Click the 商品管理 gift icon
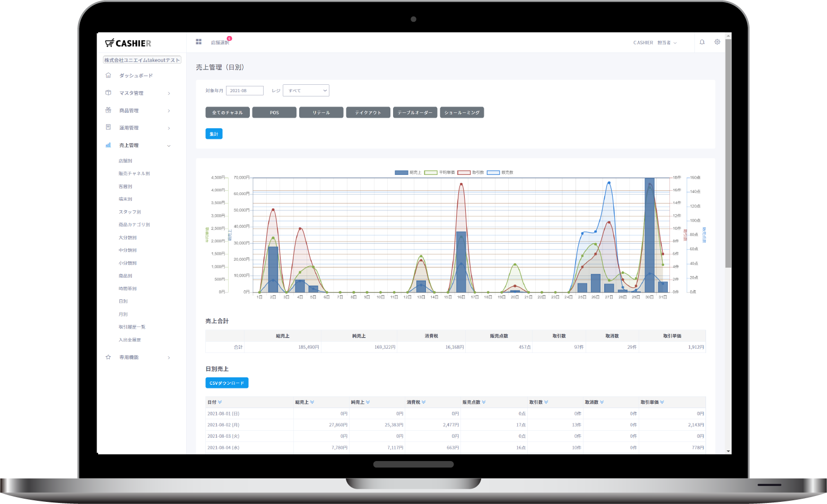 [x=108, y=110]
